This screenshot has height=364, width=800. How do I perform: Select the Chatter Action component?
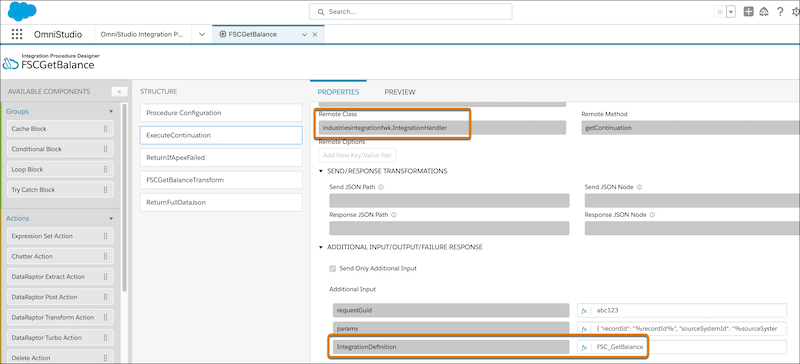tap(60, 256)
